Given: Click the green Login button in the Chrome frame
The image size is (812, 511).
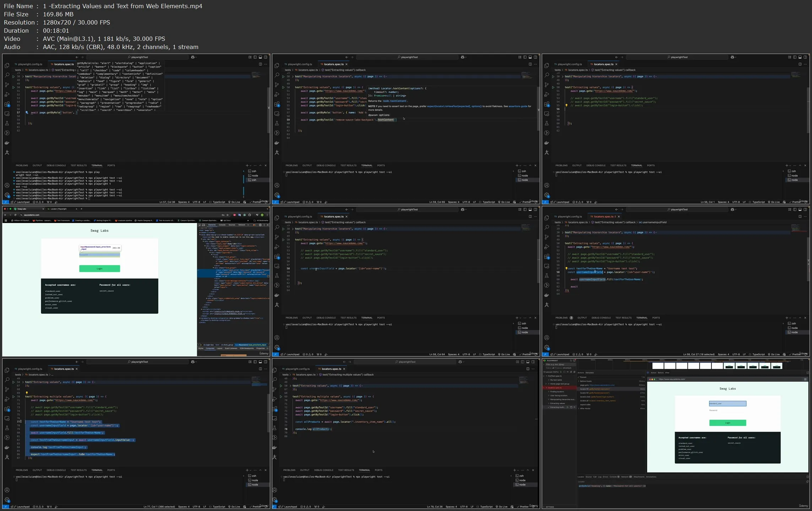Looking at the screenshot, I should (99, 268).
